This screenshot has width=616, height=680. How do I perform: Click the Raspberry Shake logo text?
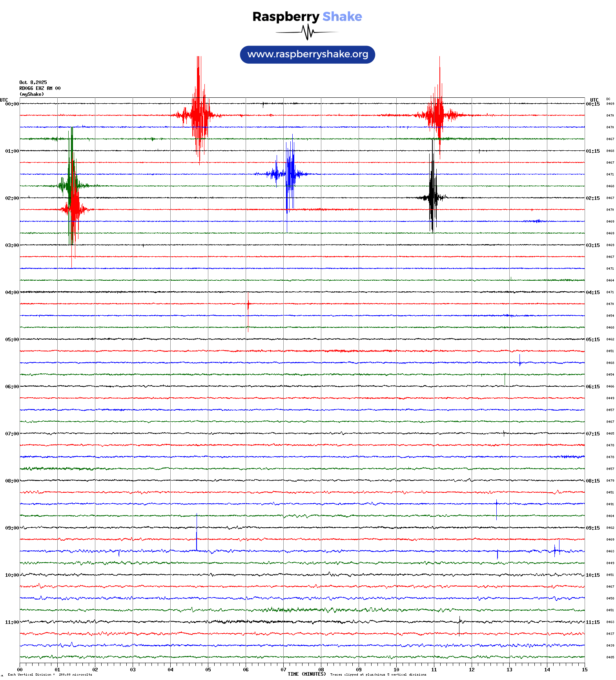(x=307, y=16)
